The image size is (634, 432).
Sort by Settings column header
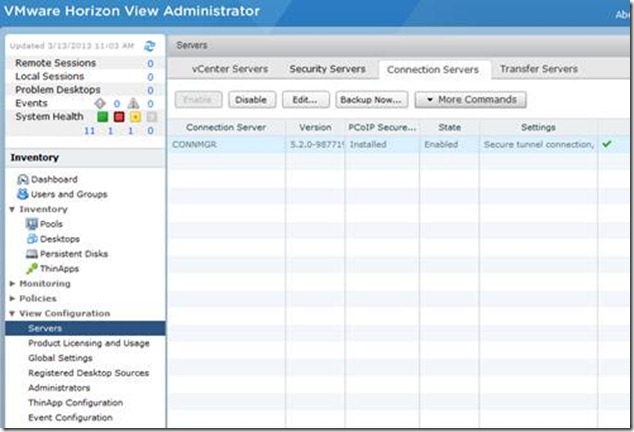click(x=538, y=127)
